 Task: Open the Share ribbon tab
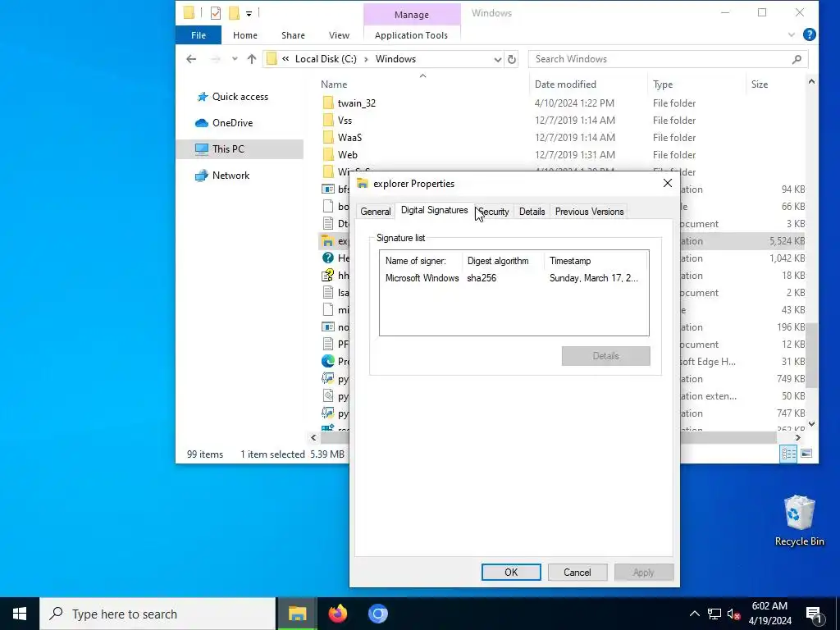[x=293, y=35]
